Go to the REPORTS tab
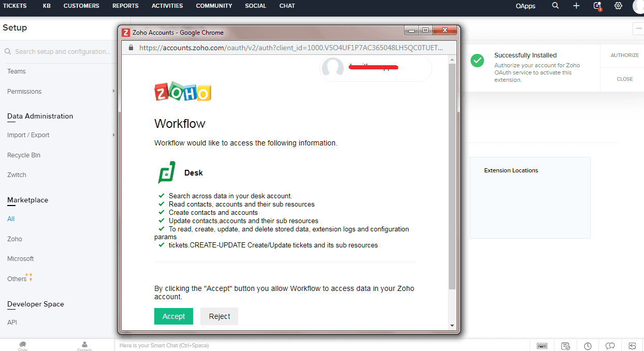The width and height of the screenshot is (644, 351). click(125, 6)
